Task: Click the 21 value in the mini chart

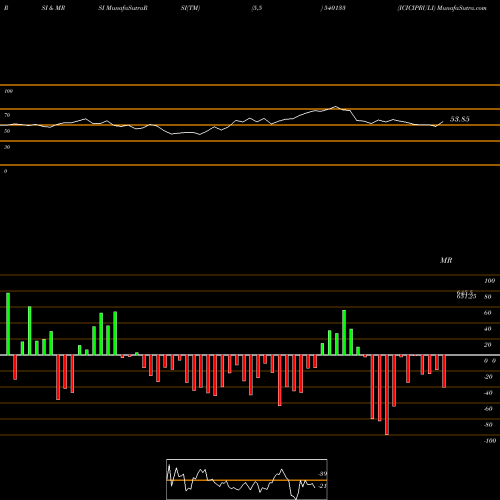Action: pos(323,486)
